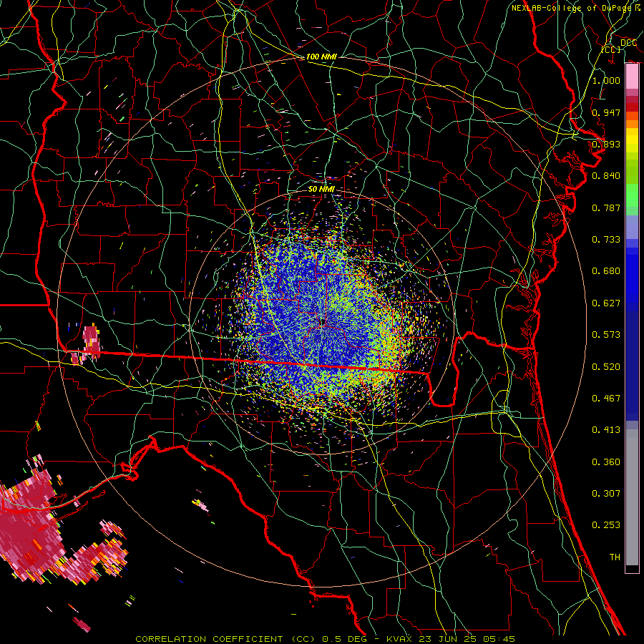The width and height of the screenshot is (644, 644).
Task: Click the KVAX radar site center point
Action: [x=323, y=321]
